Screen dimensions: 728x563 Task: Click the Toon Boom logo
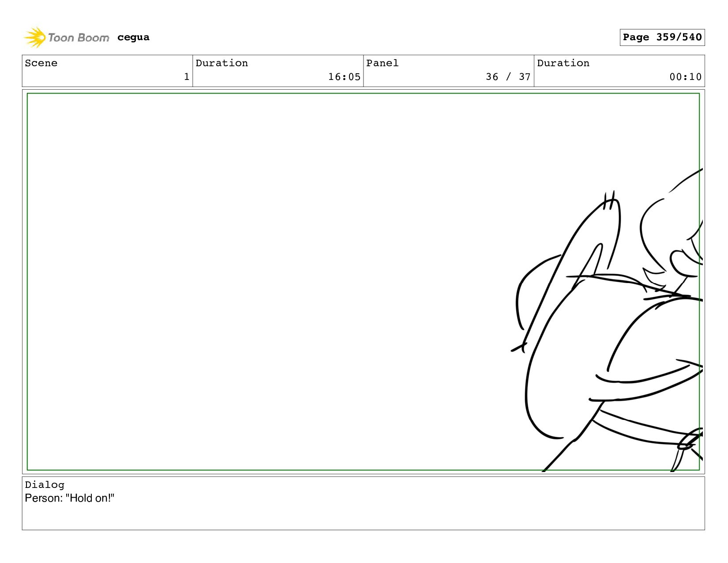pyautogui.click(x=66, y=38)
